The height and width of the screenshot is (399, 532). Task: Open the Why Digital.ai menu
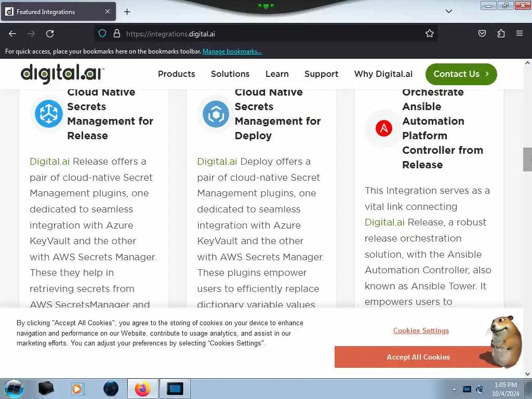coord(383,74)
